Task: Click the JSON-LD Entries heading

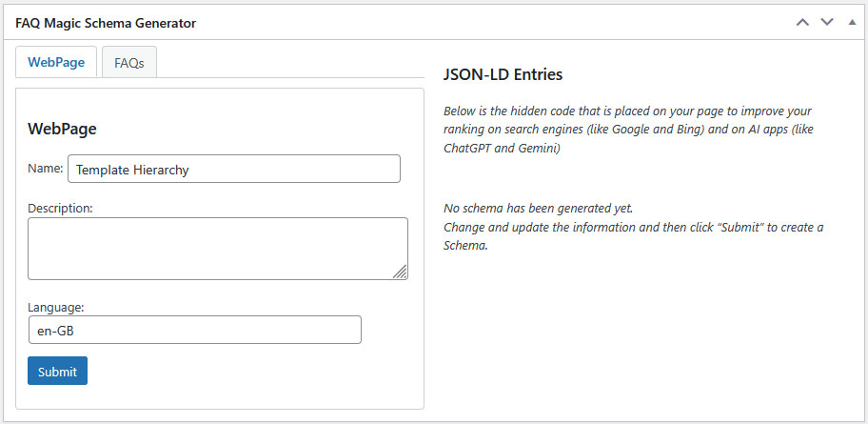Action: pos(503,74)
